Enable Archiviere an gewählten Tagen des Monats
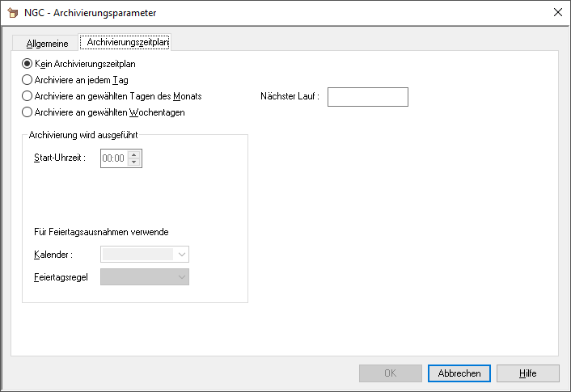 point(27,96)
